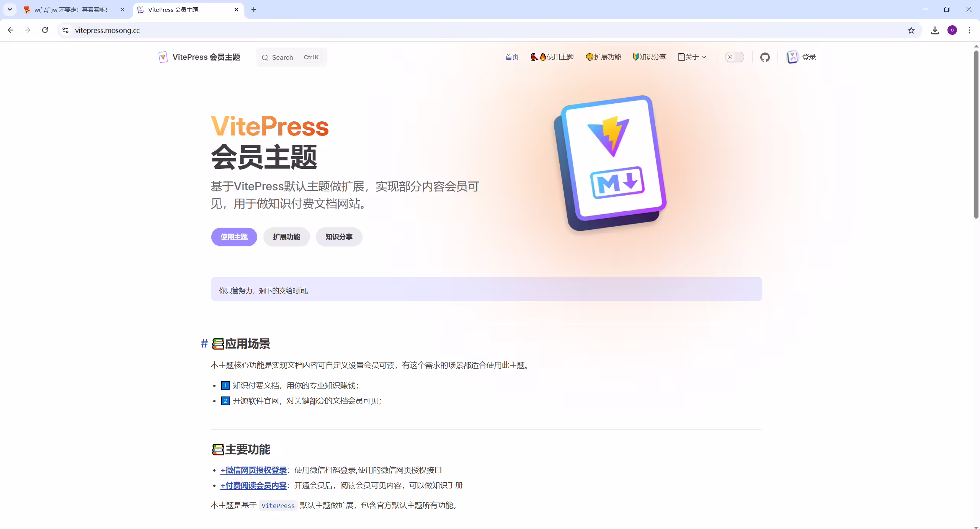
Task: Go to 首页 nav item
Action: tap(512, 57)
